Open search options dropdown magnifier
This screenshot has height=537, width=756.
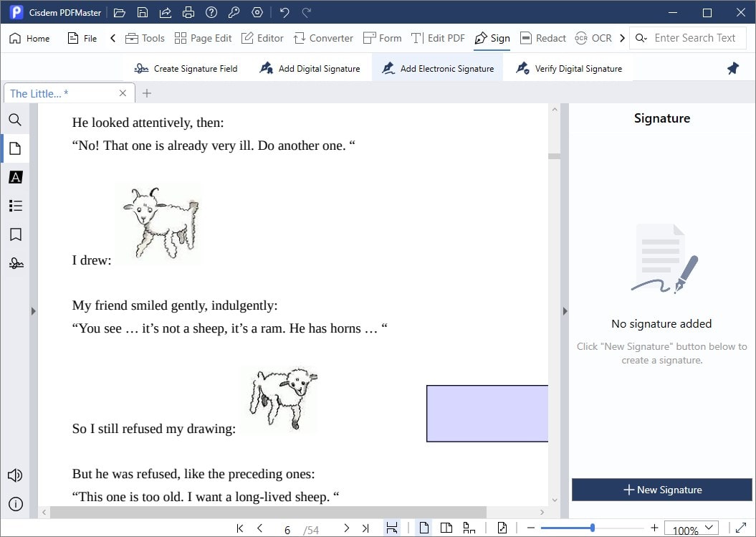(641, 38)
